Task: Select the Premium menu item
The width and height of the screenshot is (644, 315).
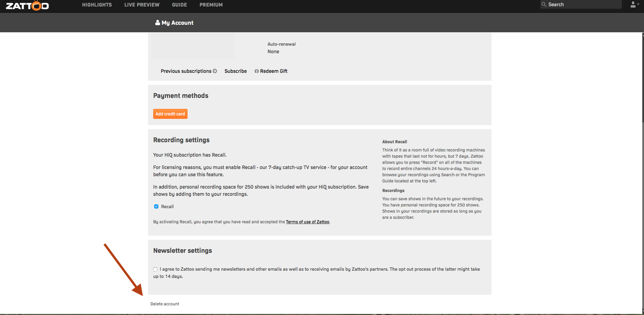Action: [211, 5]
